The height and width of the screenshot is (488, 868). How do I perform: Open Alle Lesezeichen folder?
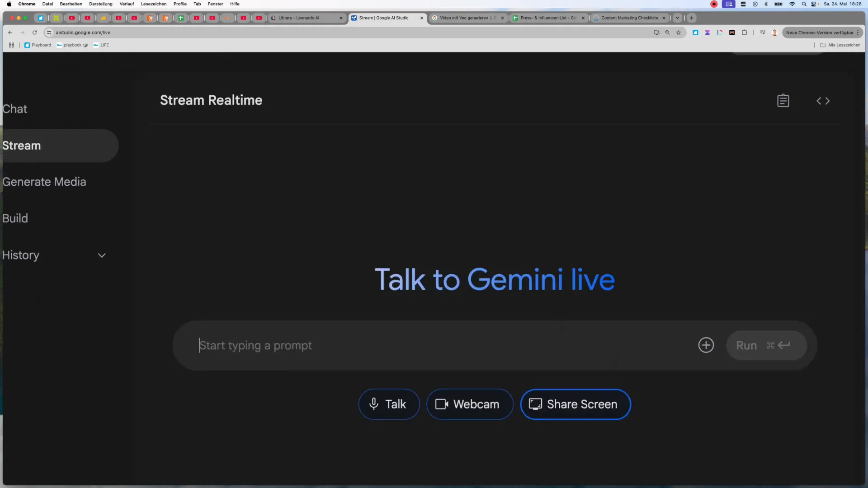coord(840,45)
